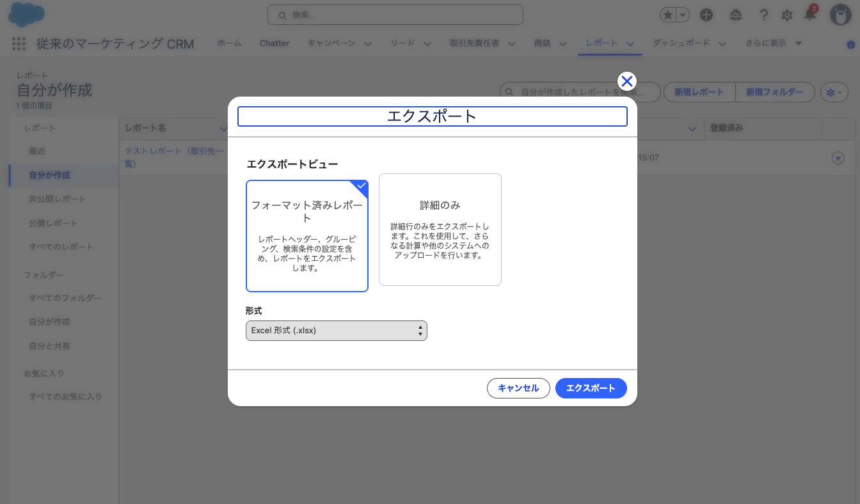860x504 pixels.
Task: Click the エクスポート button
Action: [591, 388]
